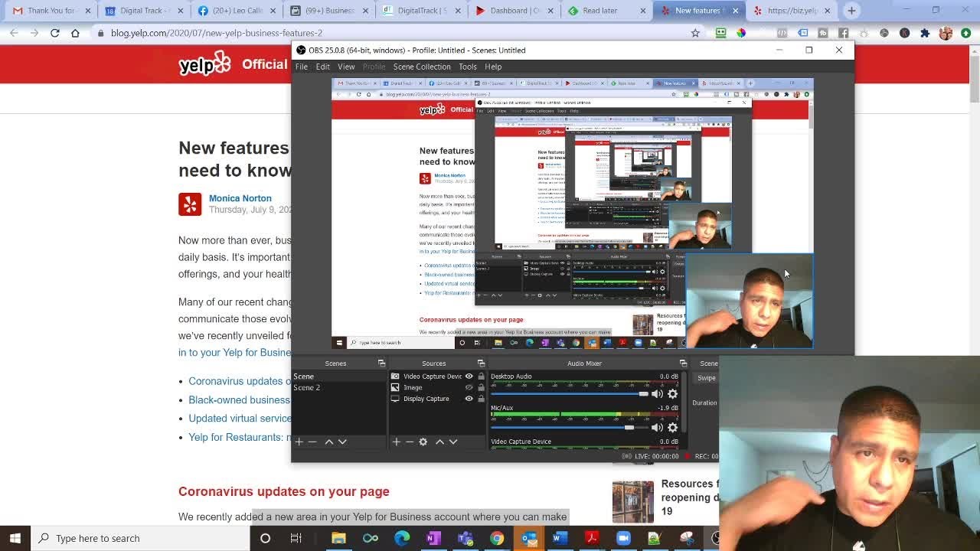Open the Updated virtual service bullet link
Image resolution: width=980 pixels, height=551 pixels.
coord(240,419)
